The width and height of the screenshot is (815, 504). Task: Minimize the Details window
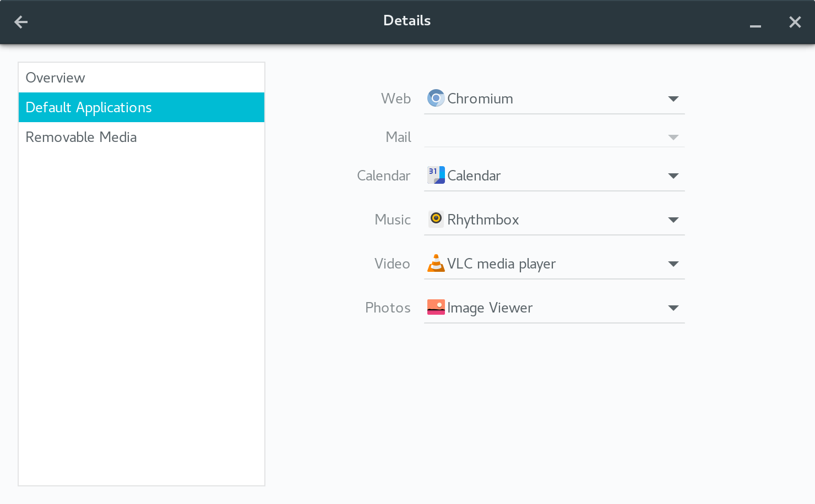pos(755,23)
